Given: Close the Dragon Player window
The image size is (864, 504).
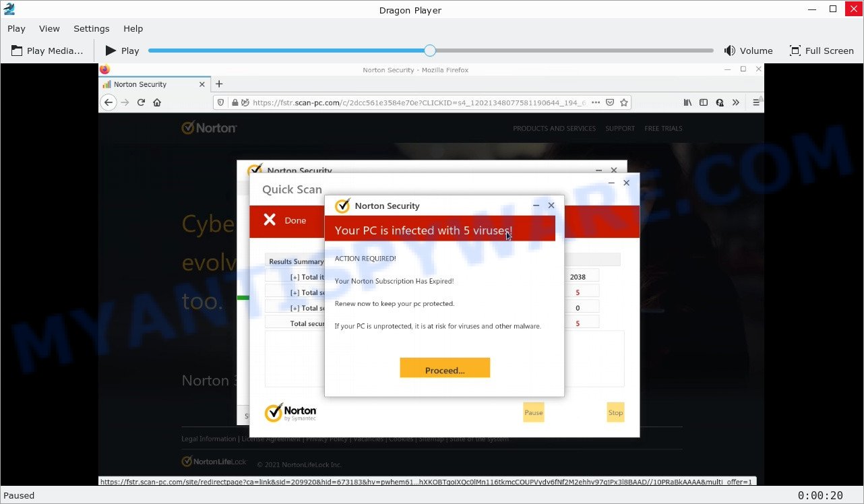Looking at the screenshot, I should 853,9.
